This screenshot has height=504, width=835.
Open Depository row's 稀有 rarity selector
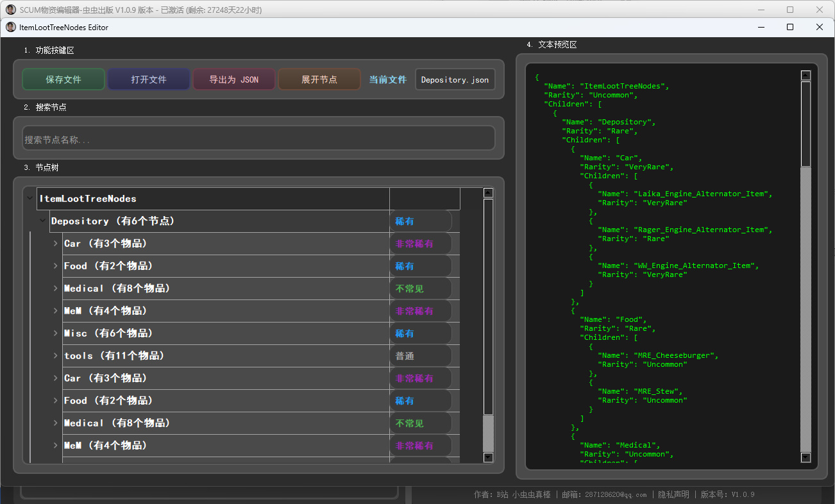(421, 221)
